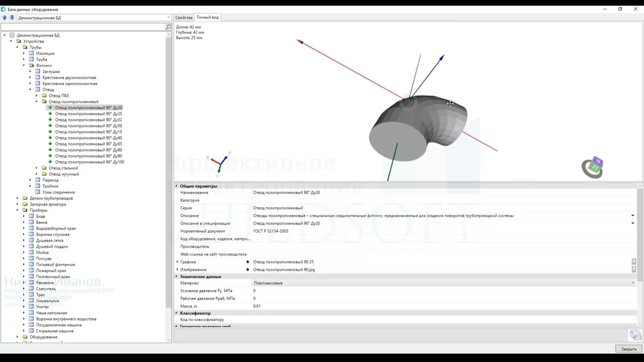The width and height of the screenshot is (644, 362).
Task: Expand the Запорная арматура node
Action: coord(17,204)
